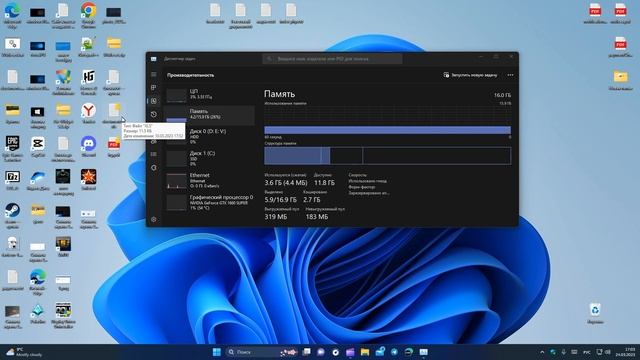Open the Details page list icon in sidebar
The image size is (640, 360).
point(154,154)
